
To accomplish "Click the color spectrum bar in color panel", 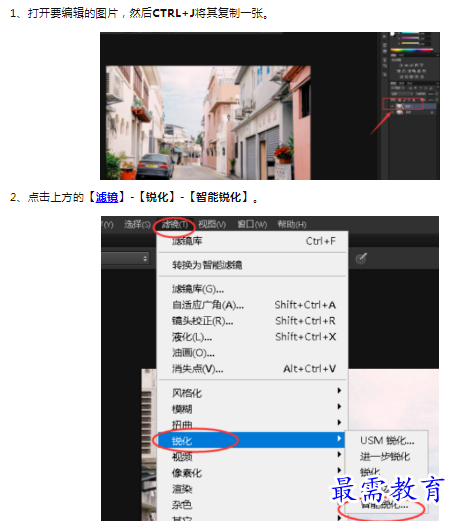I will click(412, 50).
